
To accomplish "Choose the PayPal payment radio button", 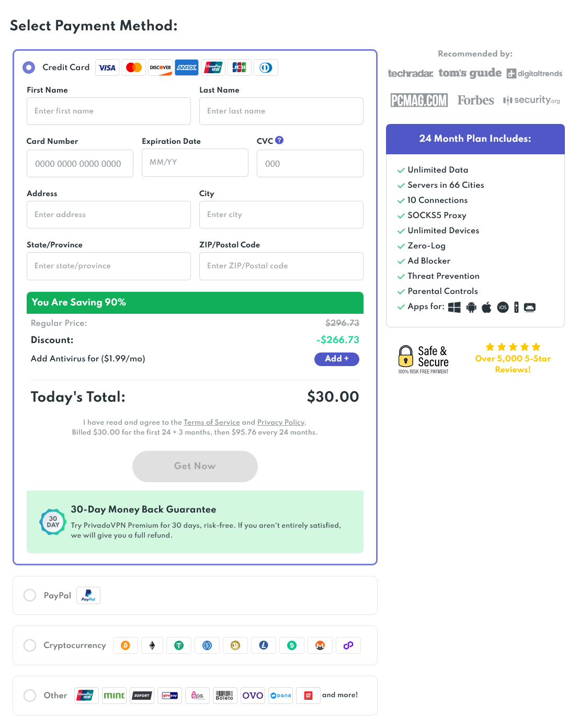I will tap(30, 595).
